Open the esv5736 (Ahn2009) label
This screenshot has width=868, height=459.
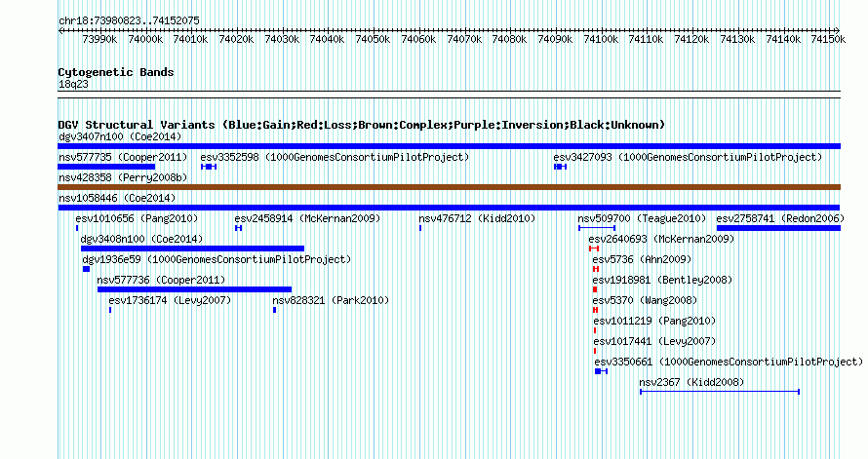[642, 259]
